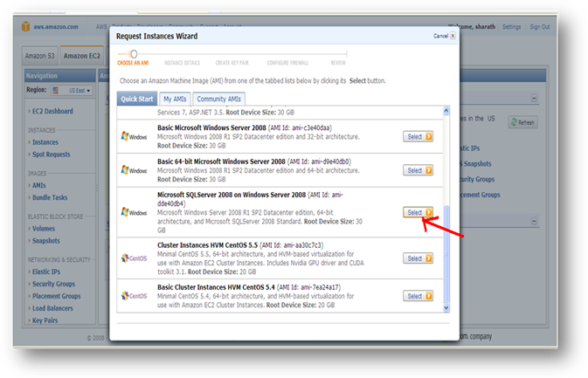Viewport: 588px width, 378px height.
Task: Open Snapshots in left navigation
Action: pyautogui.click(x=45, y=241)
